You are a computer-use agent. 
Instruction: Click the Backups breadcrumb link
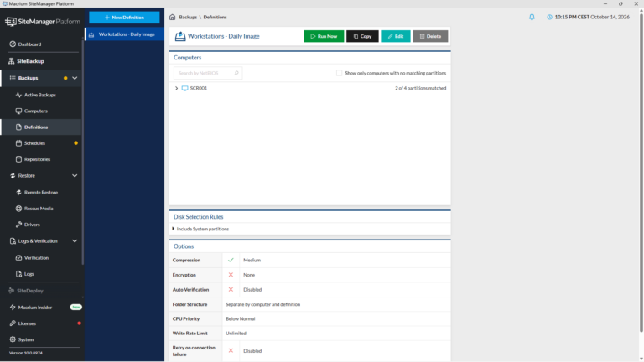[188, 18]
